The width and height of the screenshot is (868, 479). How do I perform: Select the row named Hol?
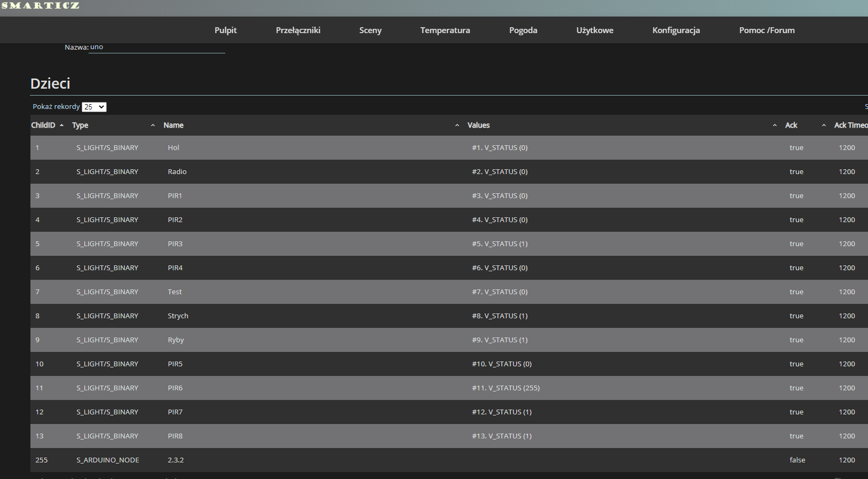[449, 147]
